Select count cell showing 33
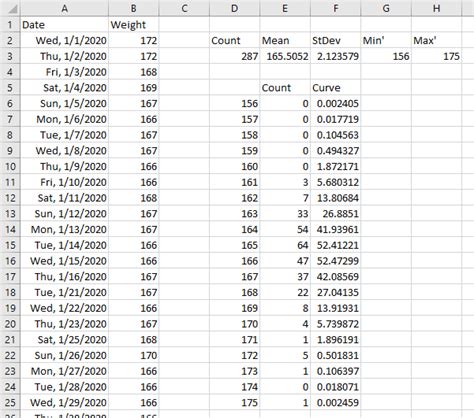The image size is (474, 418). 285,213
